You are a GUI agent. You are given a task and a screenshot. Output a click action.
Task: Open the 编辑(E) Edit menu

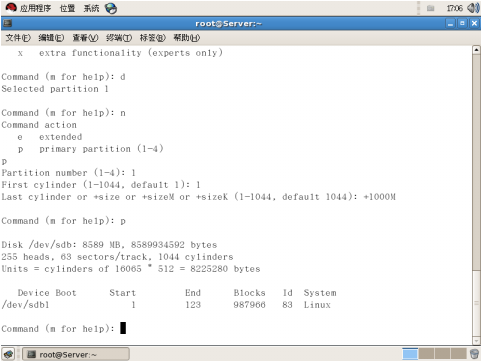click(51, 38)
